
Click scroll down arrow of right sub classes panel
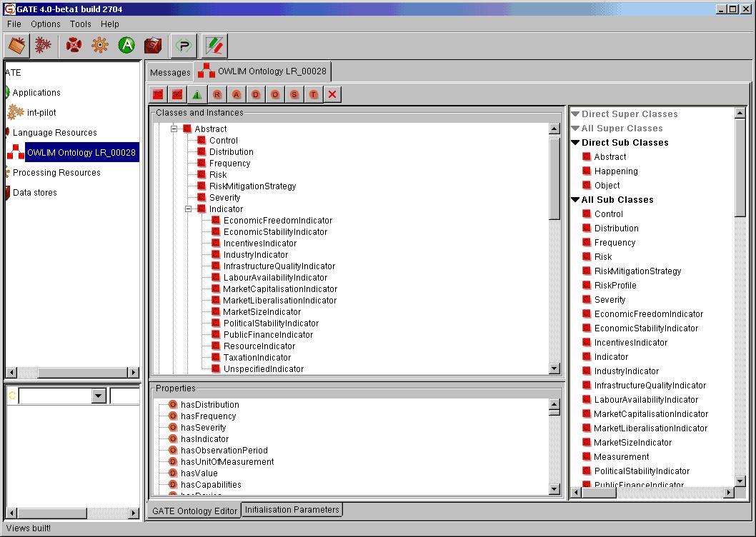click(x=740, y=481)
